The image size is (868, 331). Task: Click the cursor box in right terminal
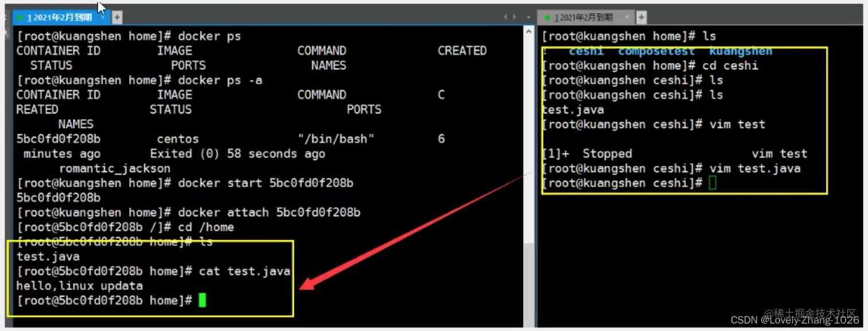712,183
